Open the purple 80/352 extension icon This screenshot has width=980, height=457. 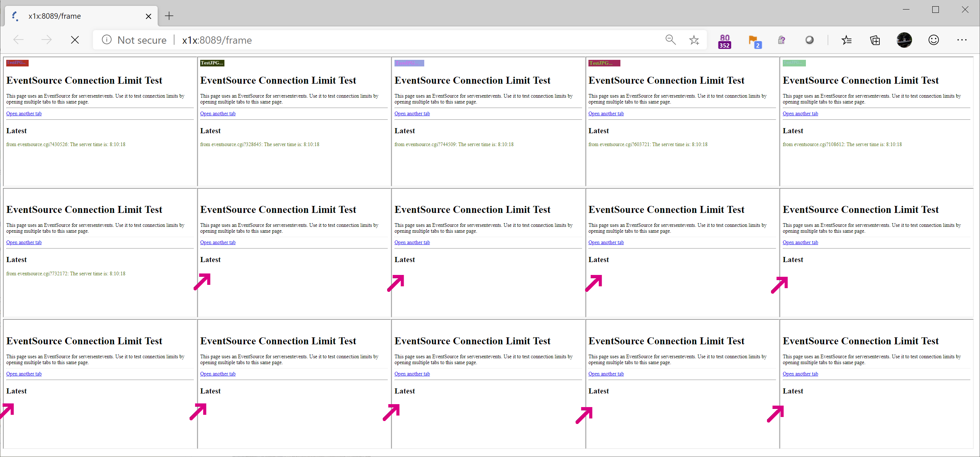click(x=724, y=41)
